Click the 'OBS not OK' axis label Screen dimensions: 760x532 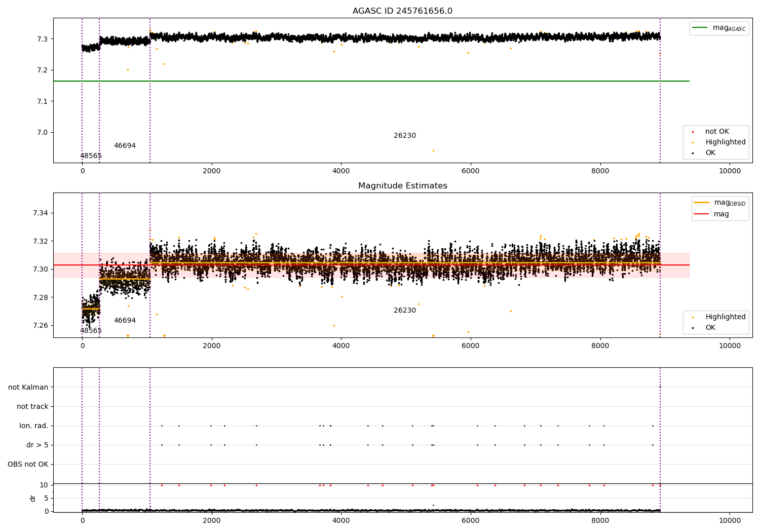[28, 464]
